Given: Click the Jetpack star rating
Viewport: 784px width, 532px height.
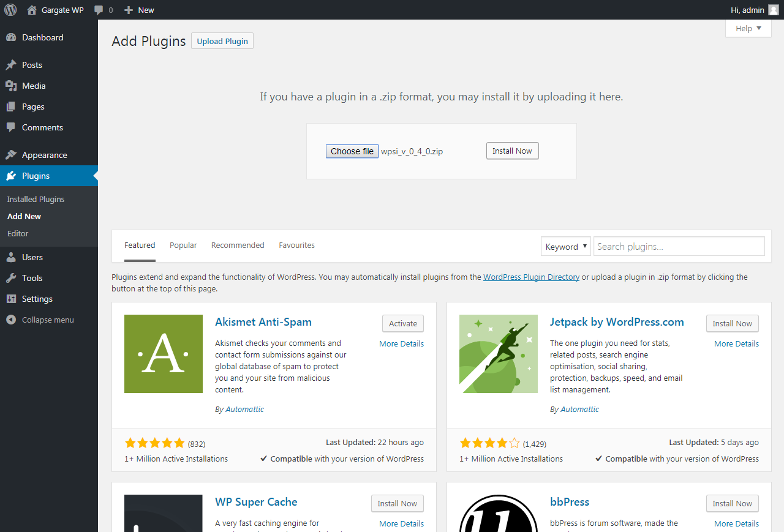Looking at the screenshot, I should coord(489,443).
